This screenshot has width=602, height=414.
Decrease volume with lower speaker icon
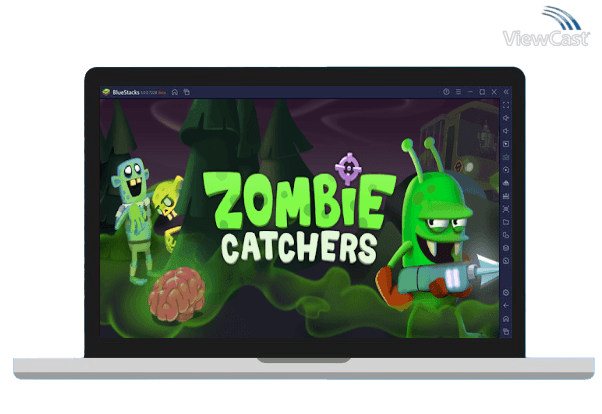(506, 131)
